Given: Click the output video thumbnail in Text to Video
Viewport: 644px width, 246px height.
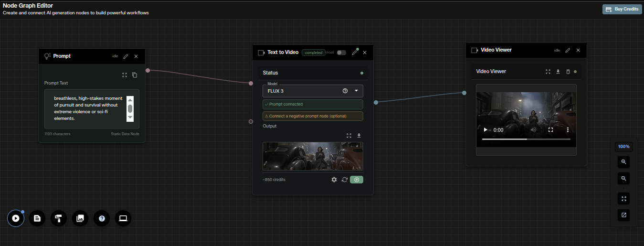Looking at the screenshot, I should (313, 156).
